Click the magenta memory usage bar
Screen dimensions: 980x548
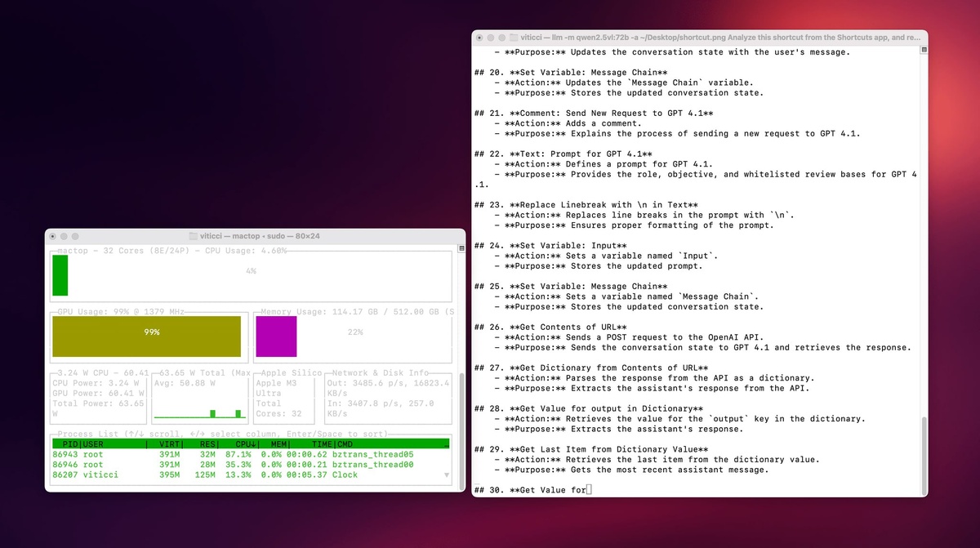pyautogui.click(x=276, y=336)
